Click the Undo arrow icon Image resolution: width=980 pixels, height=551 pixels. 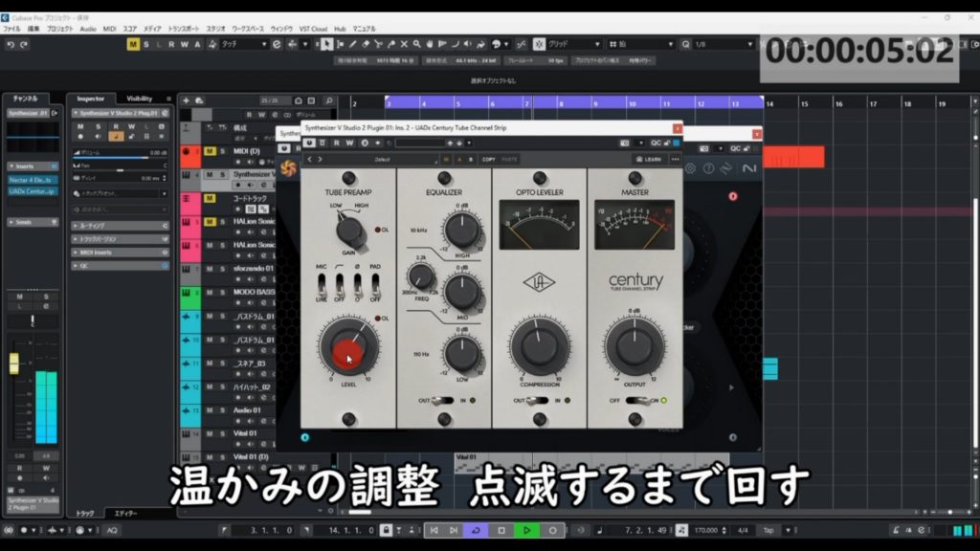point(10,44)
